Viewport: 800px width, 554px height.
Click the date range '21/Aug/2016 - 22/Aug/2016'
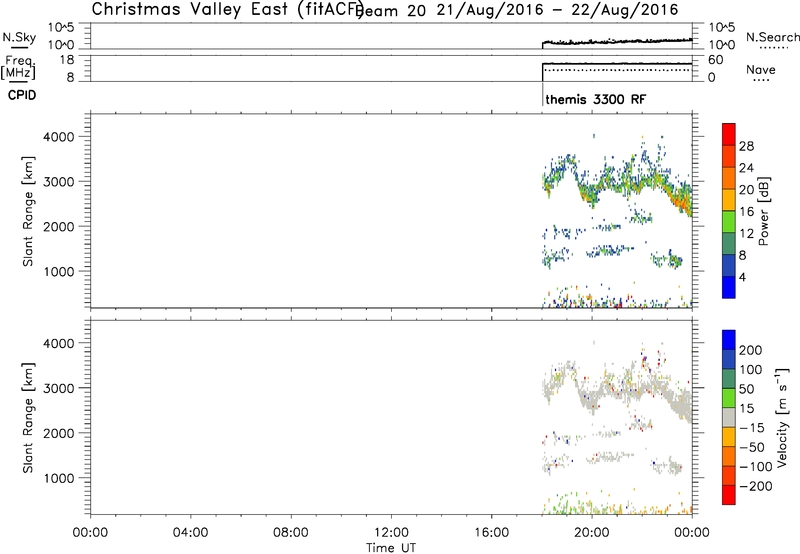point(558,10)
